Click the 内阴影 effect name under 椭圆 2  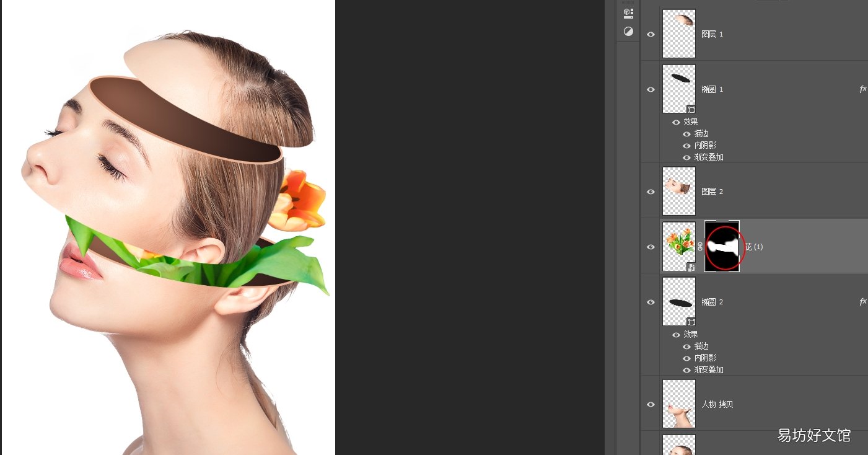point(705,358)
